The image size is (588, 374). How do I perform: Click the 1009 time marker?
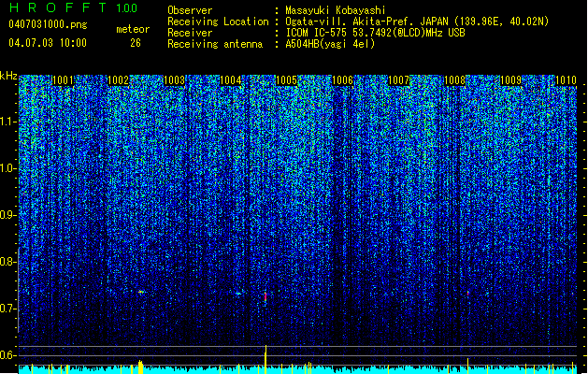pyautogui.click(x=510, y=80)
